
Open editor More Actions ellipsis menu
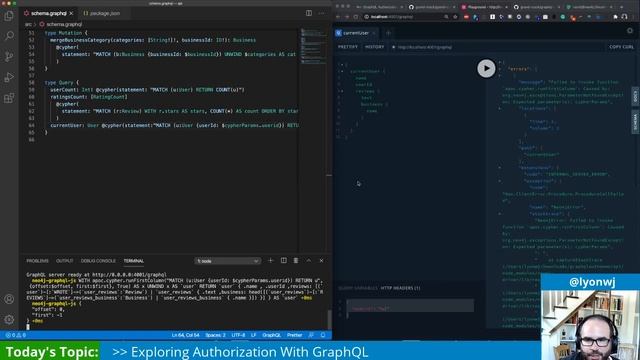click(x=322, y=13)
